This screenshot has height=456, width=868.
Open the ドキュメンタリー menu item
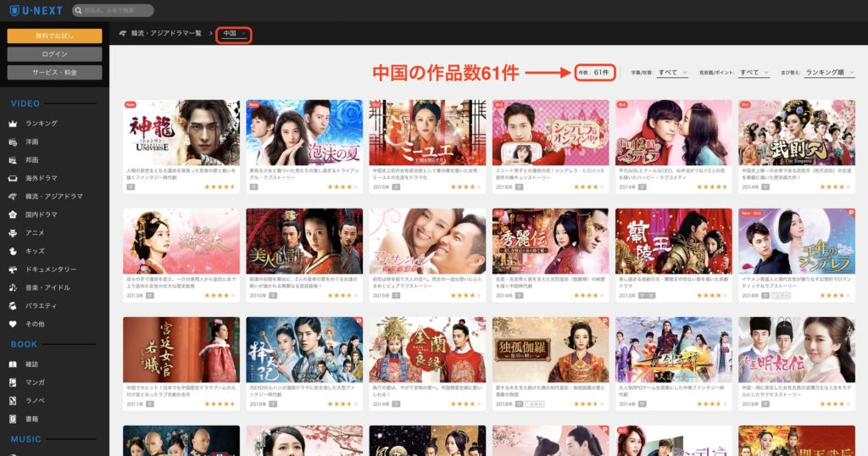(51, 270)
